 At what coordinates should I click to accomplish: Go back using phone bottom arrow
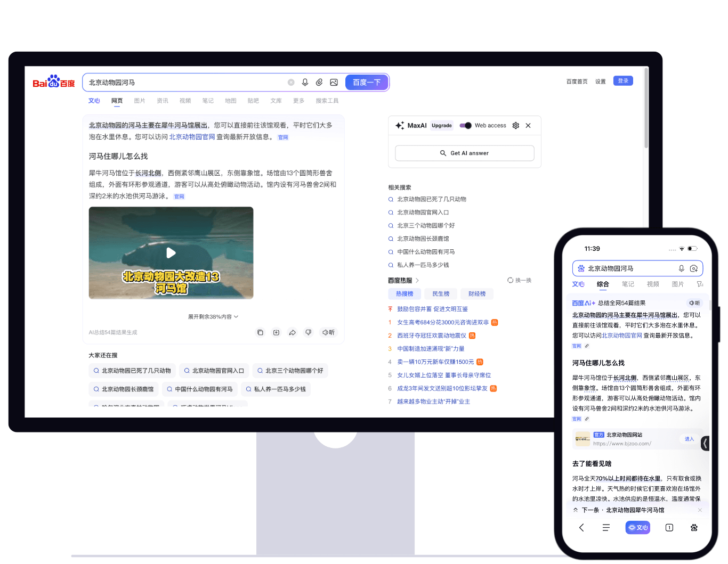point(581,527)
